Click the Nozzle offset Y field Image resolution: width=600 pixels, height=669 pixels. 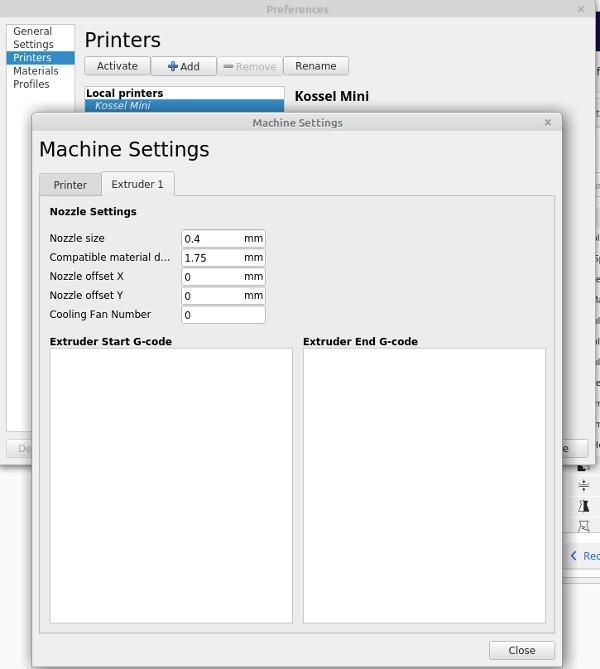(x=223, y=296)
